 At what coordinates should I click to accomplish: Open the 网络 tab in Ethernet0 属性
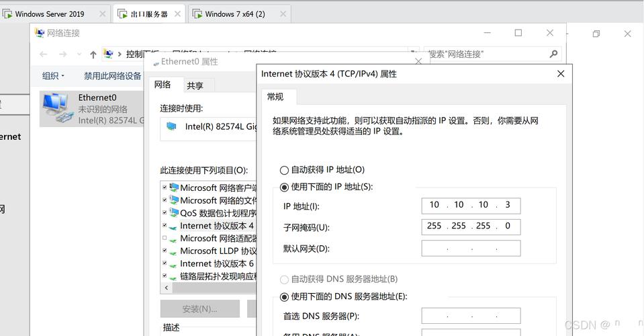pyautogui.click(x=163, y=85)
